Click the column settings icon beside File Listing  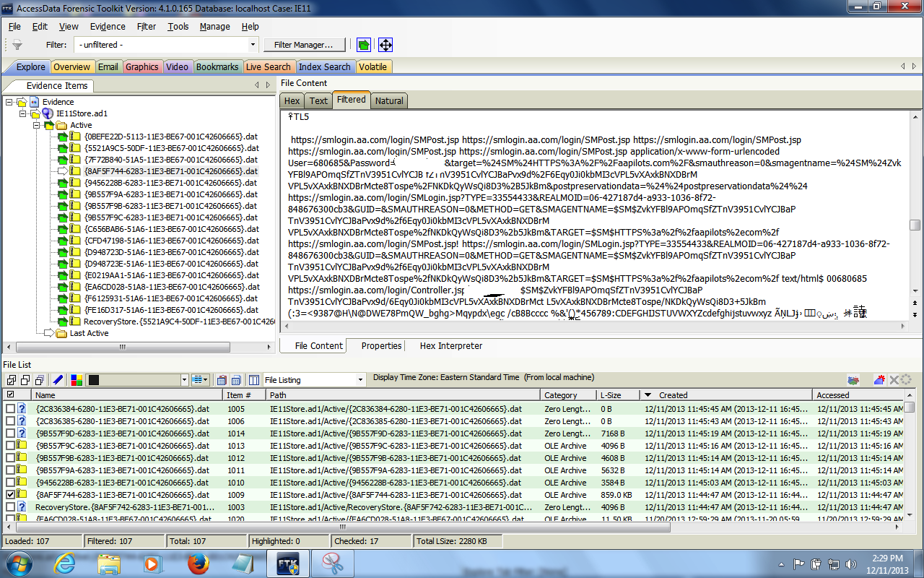[254, 380]
